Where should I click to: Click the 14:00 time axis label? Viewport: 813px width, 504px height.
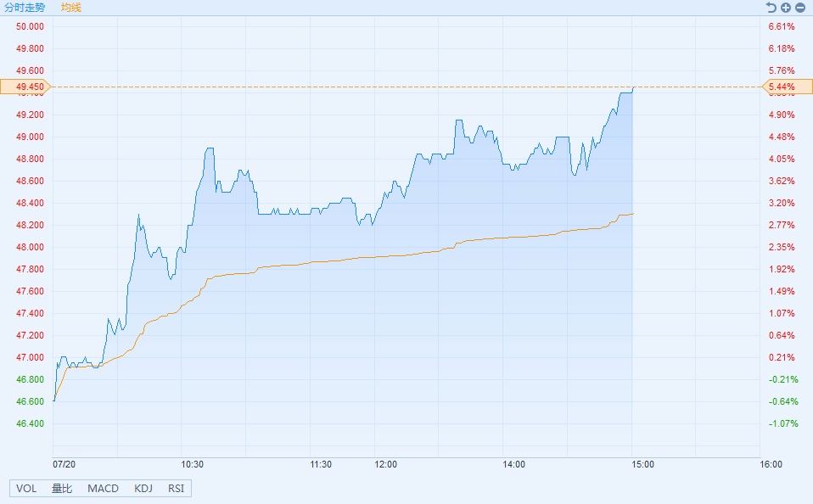513,464
